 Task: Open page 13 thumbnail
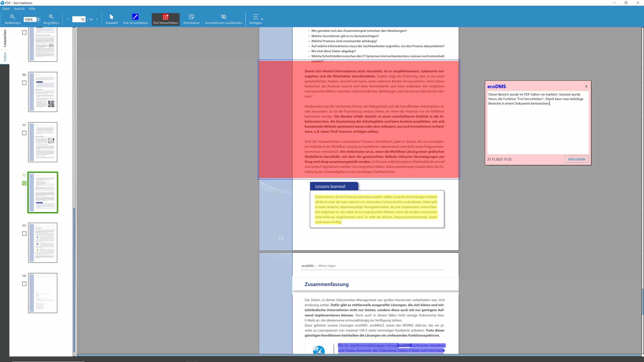[43, 243]
